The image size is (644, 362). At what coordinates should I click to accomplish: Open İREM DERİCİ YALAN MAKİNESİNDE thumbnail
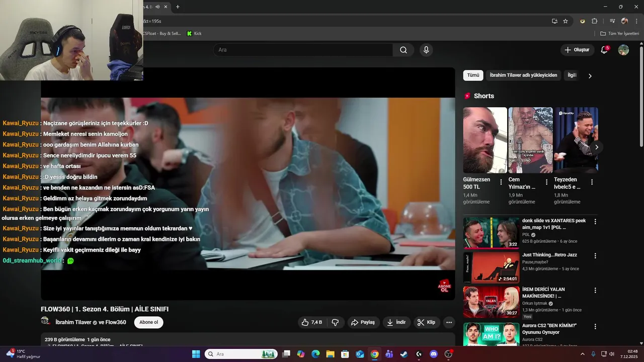click(491, 302)
